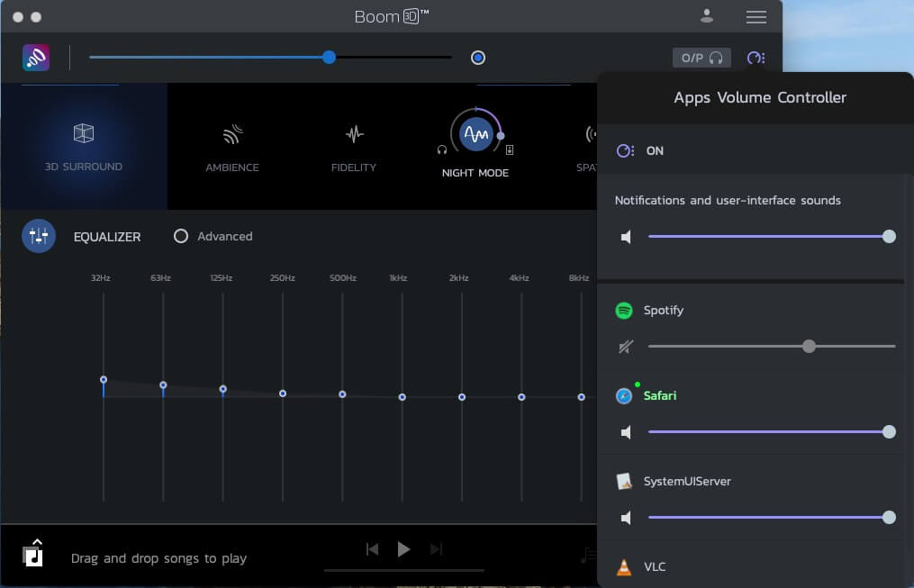
Task: Expand the music playlist icon
Action: (32, 553)
